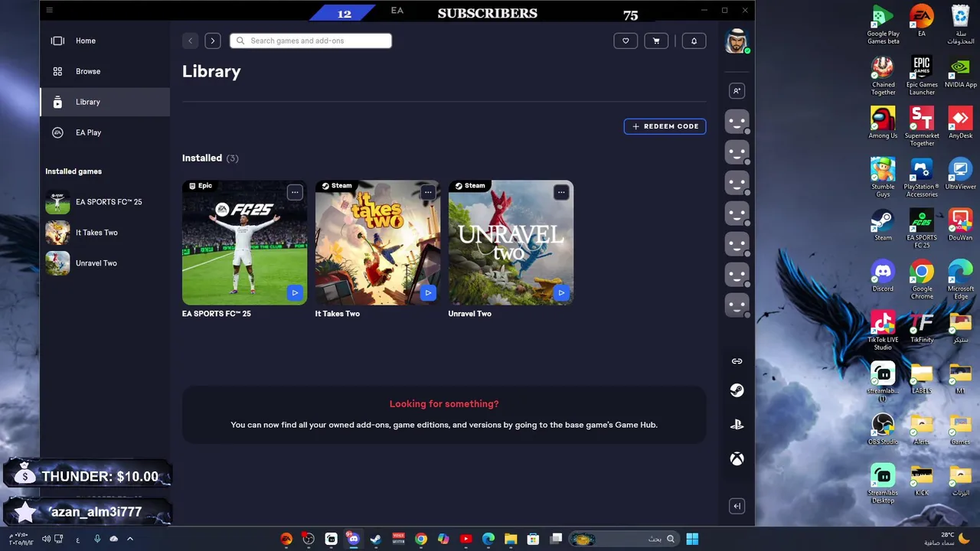Click the Windows Start button in taskbar
Image resolution: width=980 pixels, height=551 pixels.
(692, 539)
